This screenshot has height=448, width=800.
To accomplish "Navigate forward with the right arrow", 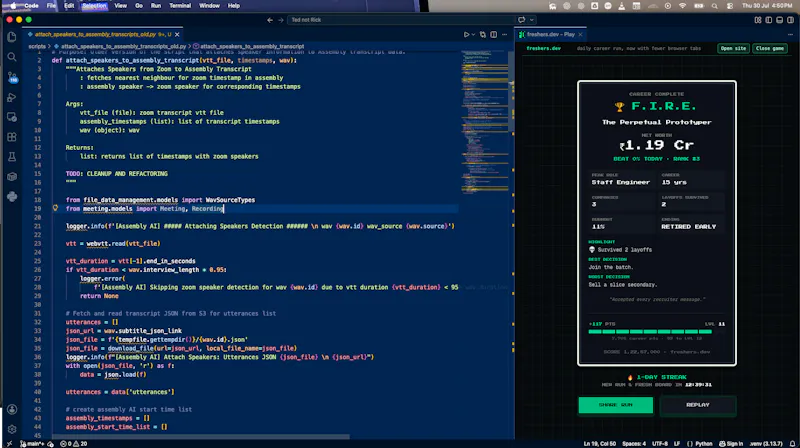I will 281,20.
